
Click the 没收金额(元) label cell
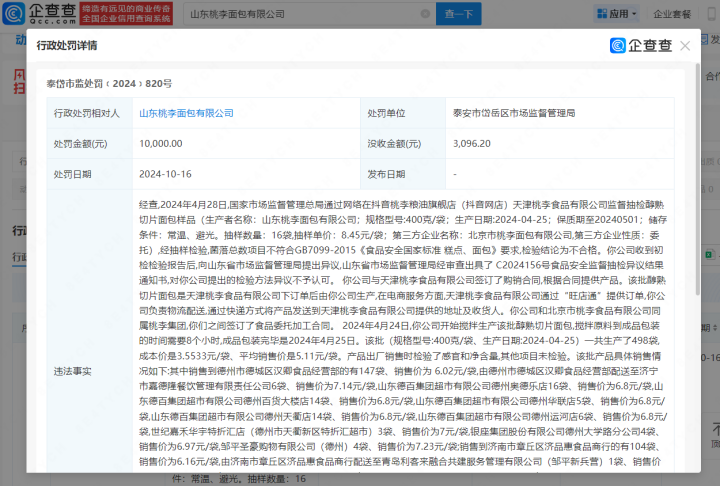(x=403, y=144)
